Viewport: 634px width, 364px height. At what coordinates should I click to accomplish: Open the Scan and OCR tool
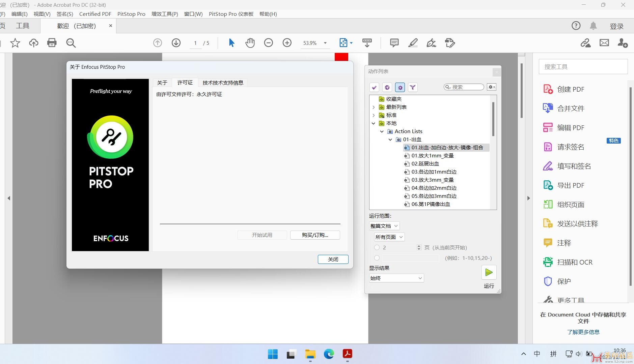574,262
